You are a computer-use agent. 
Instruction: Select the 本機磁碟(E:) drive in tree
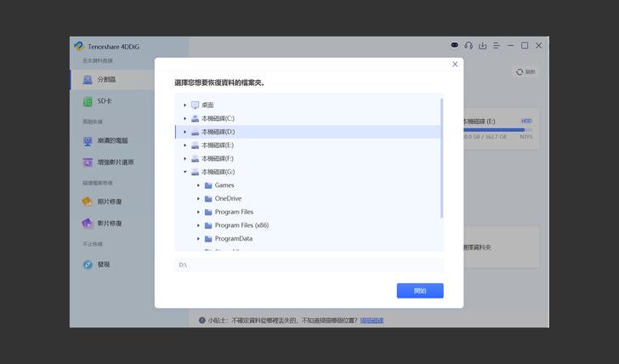218,145
